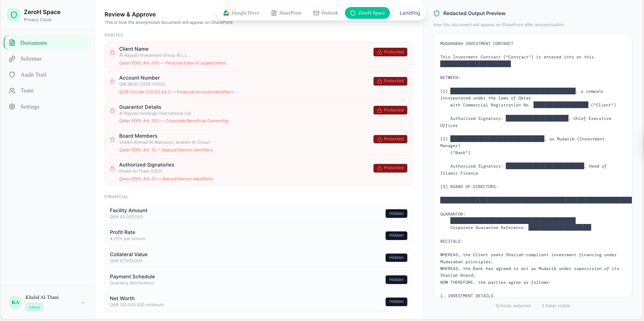The height and width of the screenshot is (321, 644).
Task: Expand the Khalid Al-Thani user menu chevron
Action: (x=83, y=303)
